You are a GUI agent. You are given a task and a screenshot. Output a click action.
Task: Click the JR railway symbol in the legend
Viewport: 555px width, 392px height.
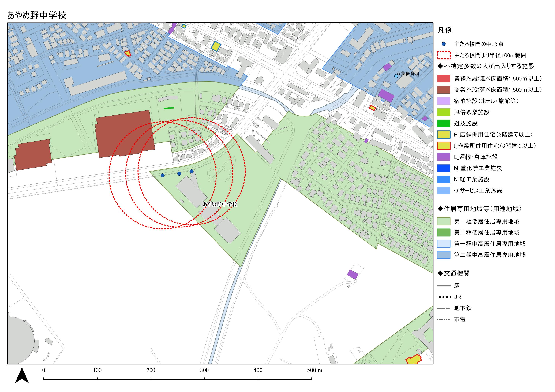point(444,297)
